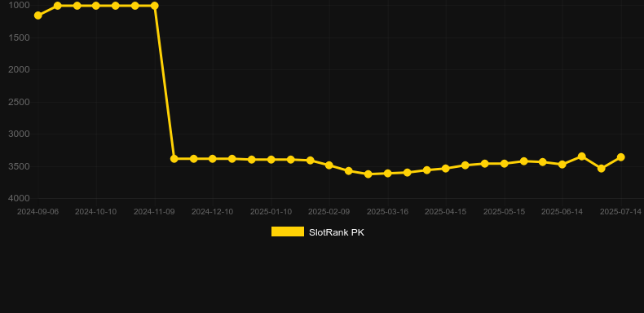
Task: Click the 2025-05-15 date label
Action: [505, 212]
